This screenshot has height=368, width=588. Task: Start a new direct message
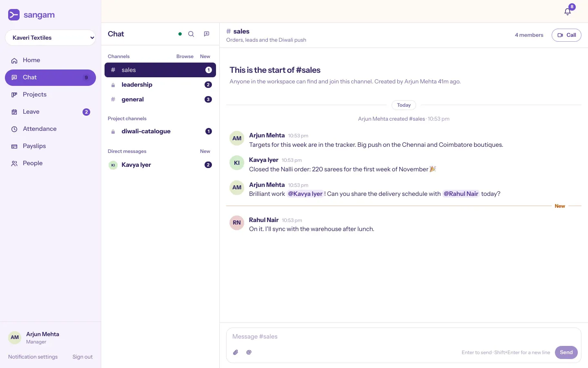pos(205,151)
